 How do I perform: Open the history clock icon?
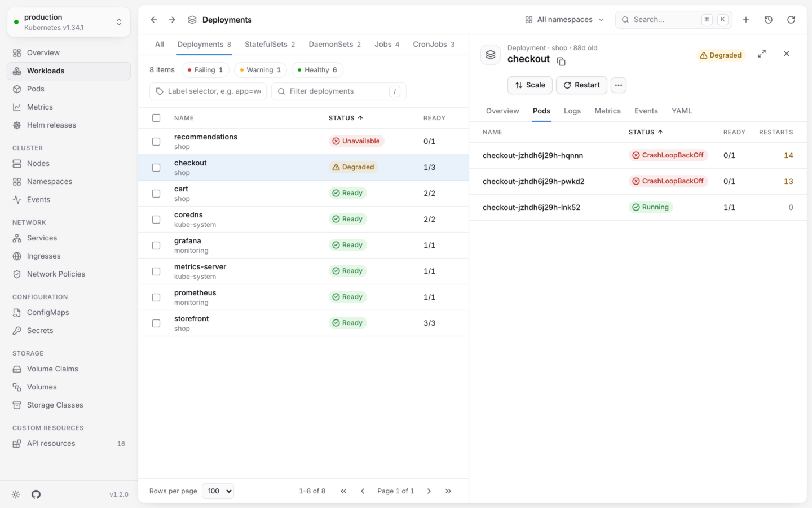(769, 20)
